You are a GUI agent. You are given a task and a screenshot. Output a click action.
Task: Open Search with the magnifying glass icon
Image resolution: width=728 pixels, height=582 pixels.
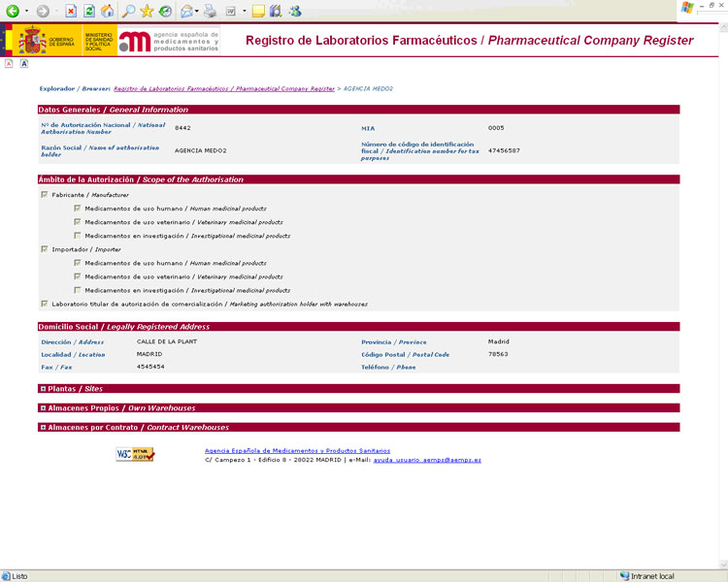(x=128, y=11)
